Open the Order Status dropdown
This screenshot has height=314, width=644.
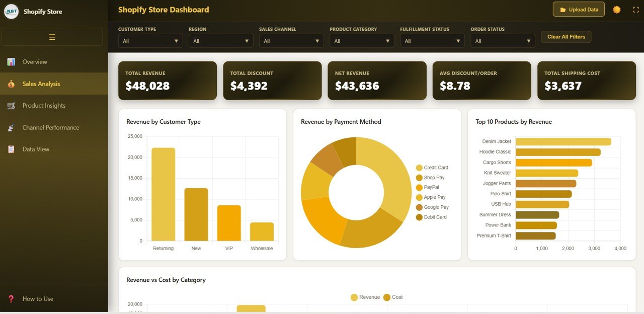tap(502, 41)
